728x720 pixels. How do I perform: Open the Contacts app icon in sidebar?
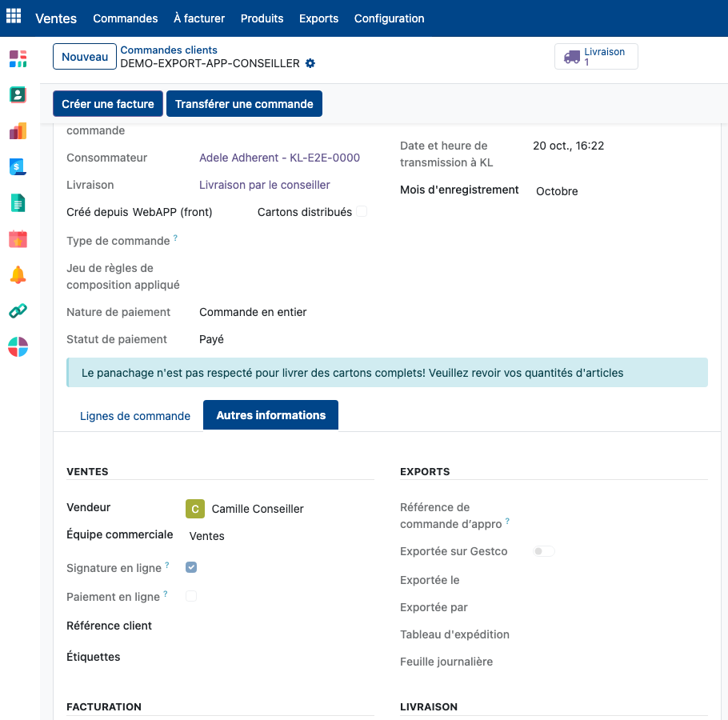pos(18,94)
